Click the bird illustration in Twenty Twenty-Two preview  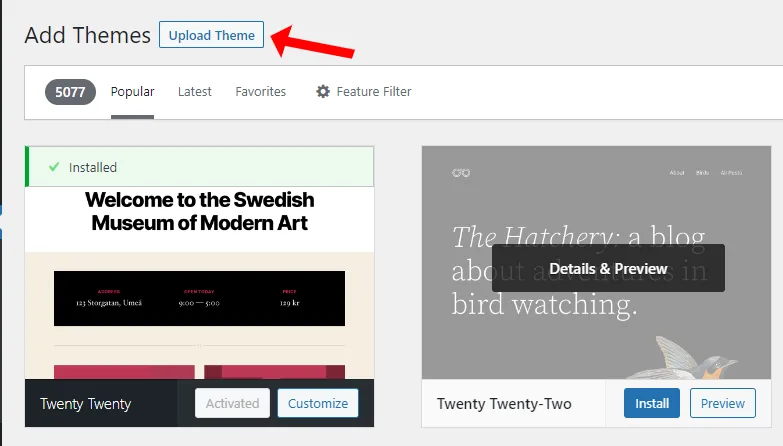point(682,358)
